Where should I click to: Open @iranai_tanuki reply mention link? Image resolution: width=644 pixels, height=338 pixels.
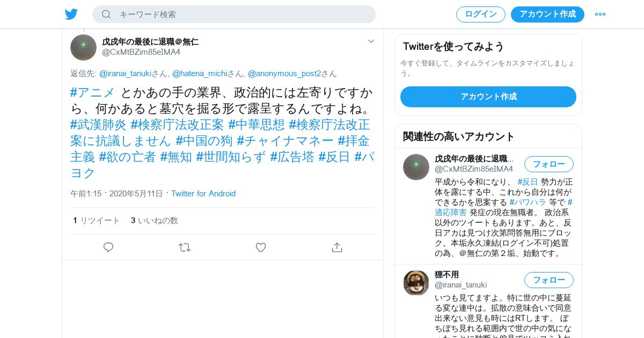click(125, 74)
